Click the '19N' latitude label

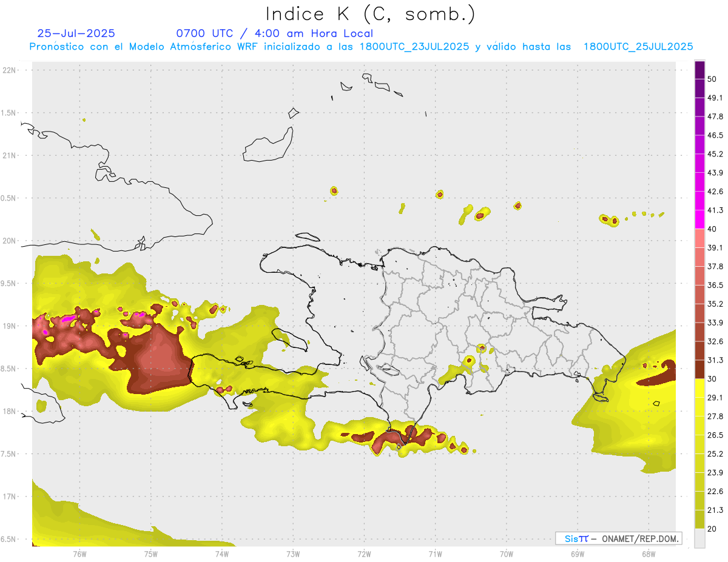(9, 326)
